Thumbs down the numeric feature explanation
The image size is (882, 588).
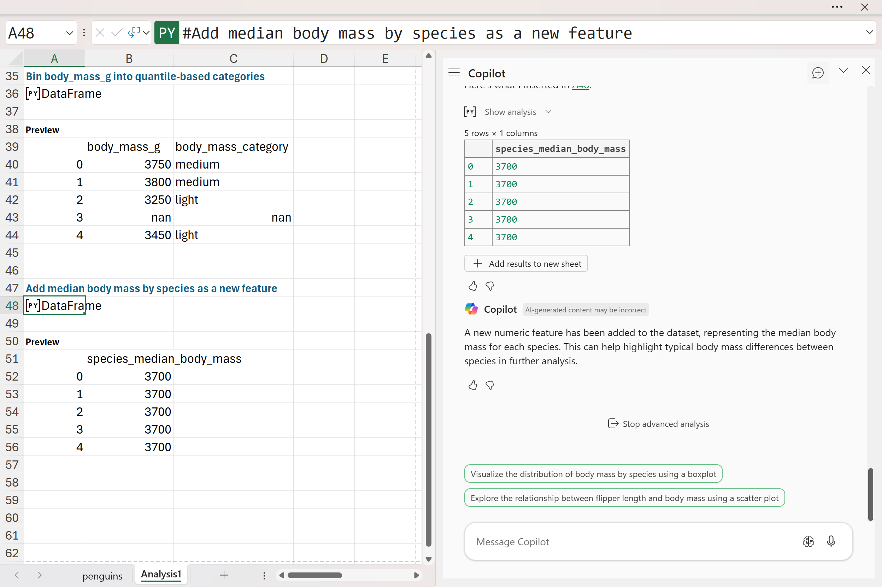[x=489, y=385]
